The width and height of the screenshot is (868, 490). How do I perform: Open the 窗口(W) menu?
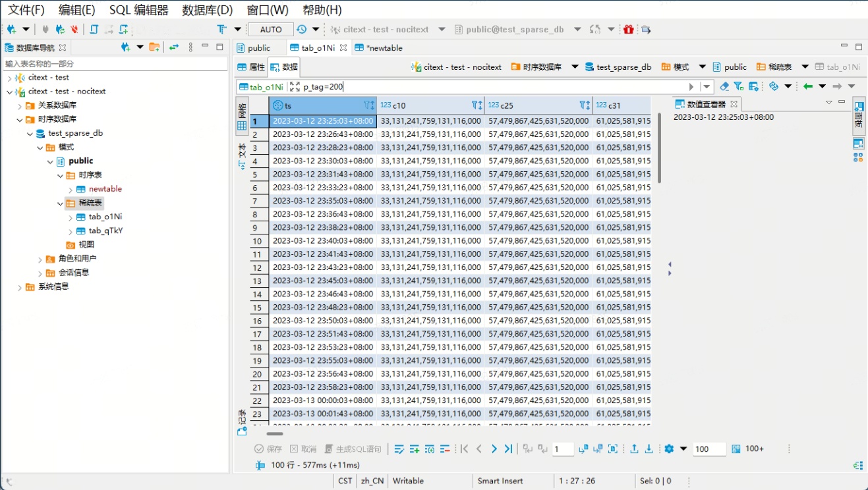pyautogui.click(x=268, y=10)
